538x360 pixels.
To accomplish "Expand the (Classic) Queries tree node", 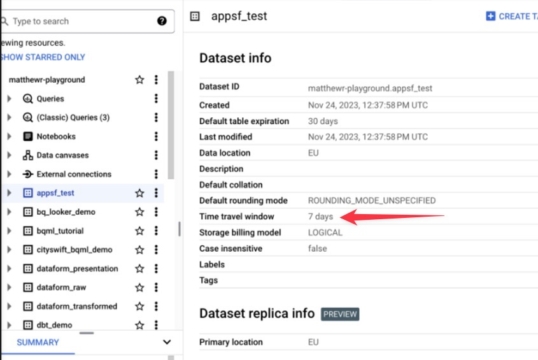I will point(9,117).
